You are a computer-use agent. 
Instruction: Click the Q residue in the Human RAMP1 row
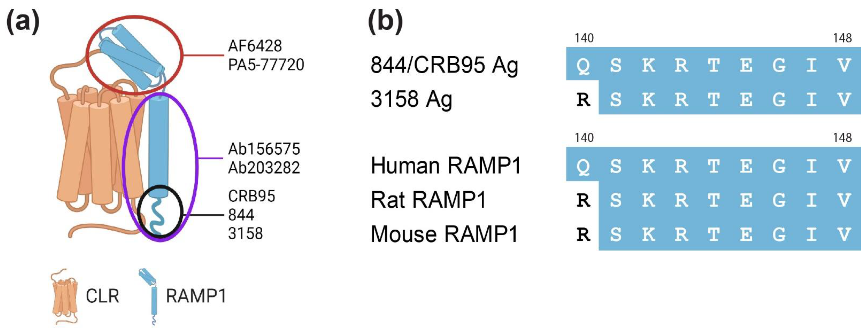tap(583, 166)
